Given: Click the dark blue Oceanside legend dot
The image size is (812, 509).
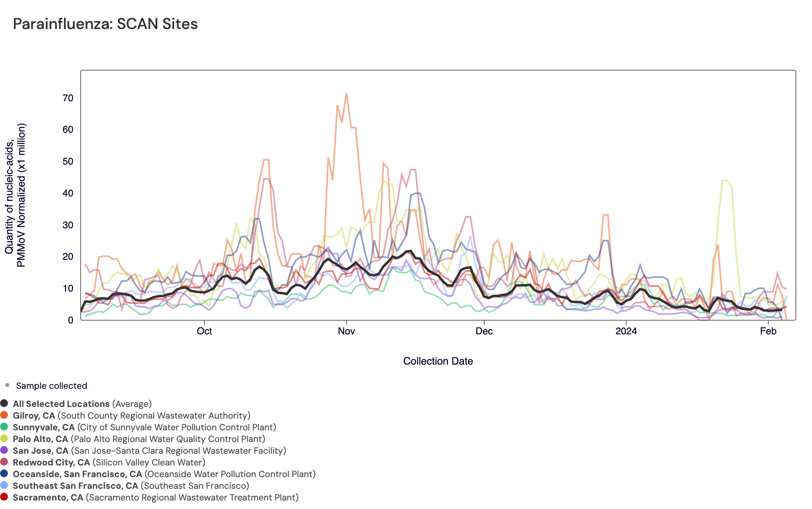Looking at the screenshot, I should (x=4, y=474).
